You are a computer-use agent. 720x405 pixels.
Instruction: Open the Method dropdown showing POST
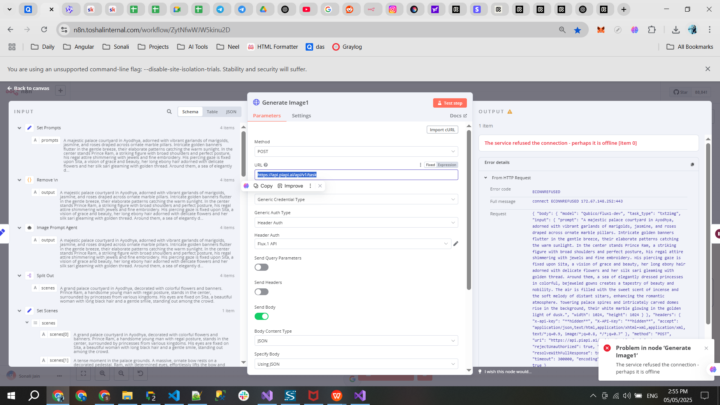(356, 152)
